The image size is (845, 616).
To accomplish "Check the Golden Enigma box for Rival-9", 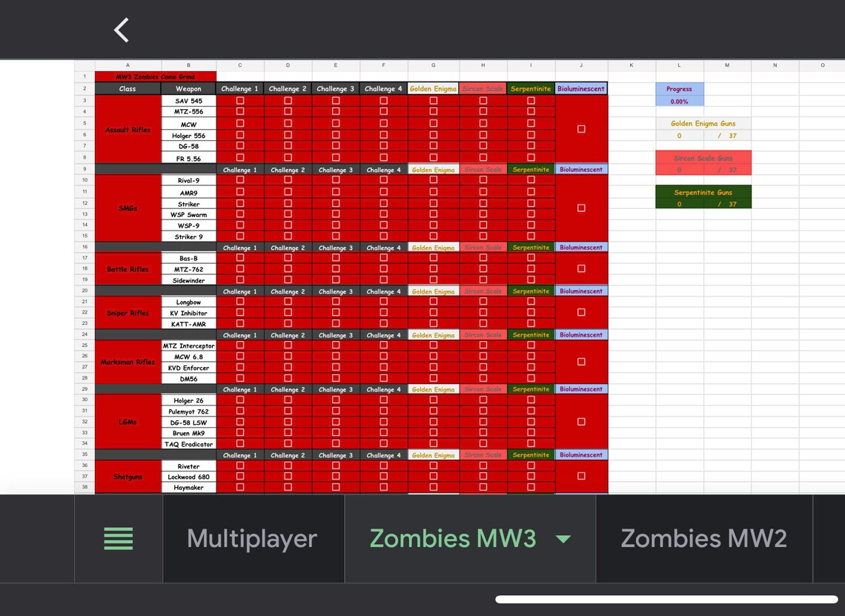I will click(x=433, y=180).
